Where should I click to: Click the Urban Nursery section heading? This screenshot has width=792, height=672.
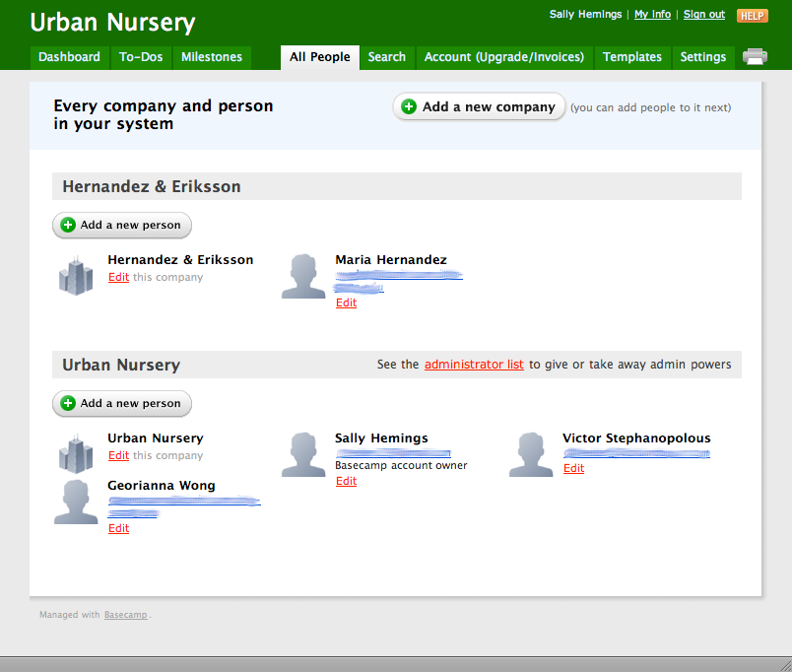(x=121, y=365)
